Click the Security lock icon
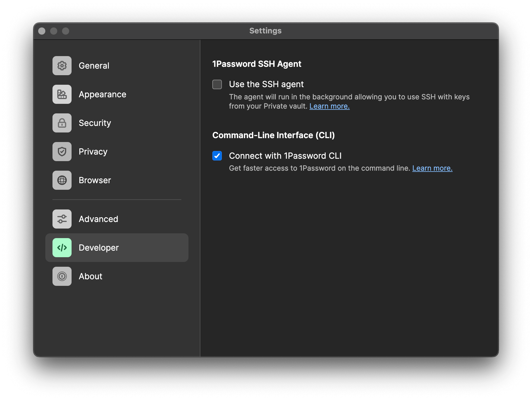532x401 pixels. point(62,123)
